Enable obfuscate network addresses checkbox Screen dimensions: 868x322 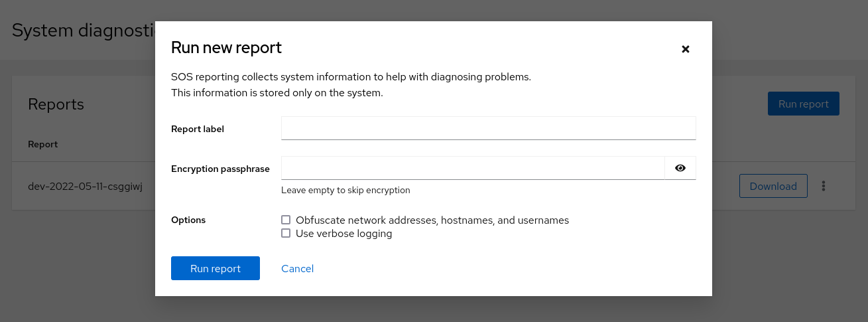tap(286, 220)
